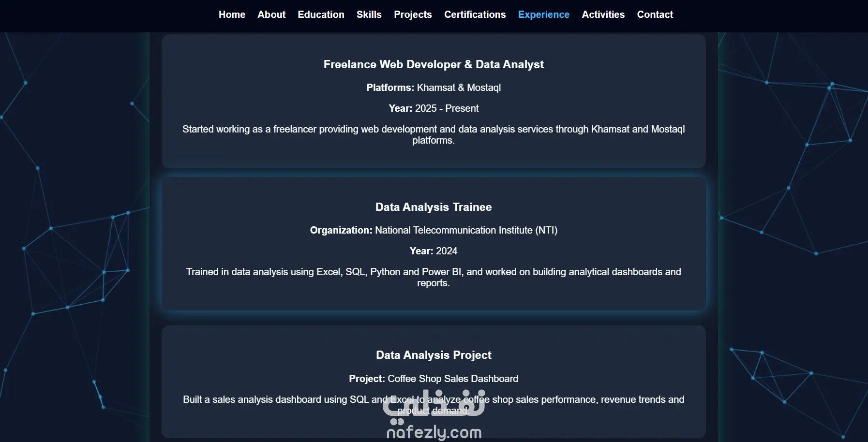
Task: Open the Home nav link
Action: (x=232, y=15)
